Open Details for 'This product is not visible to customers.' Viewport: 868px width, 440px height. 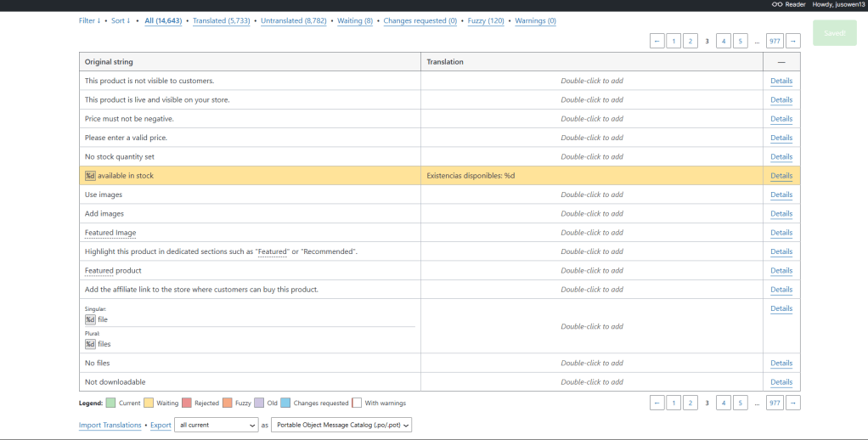pyautogui.click(x=781, y=81)
